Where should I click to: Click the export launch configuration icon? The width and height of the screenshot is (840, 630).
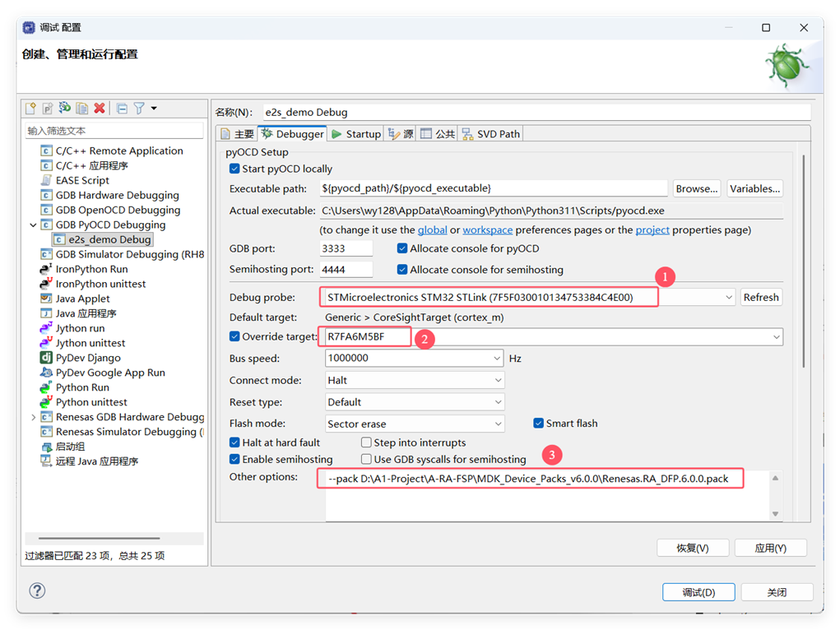pos(65,109)
